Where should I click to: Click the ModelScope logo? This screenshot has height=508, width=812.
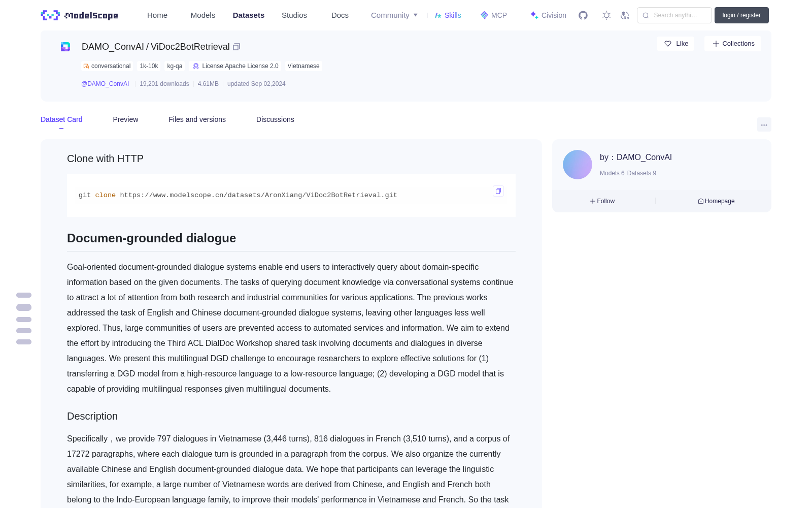80,15
